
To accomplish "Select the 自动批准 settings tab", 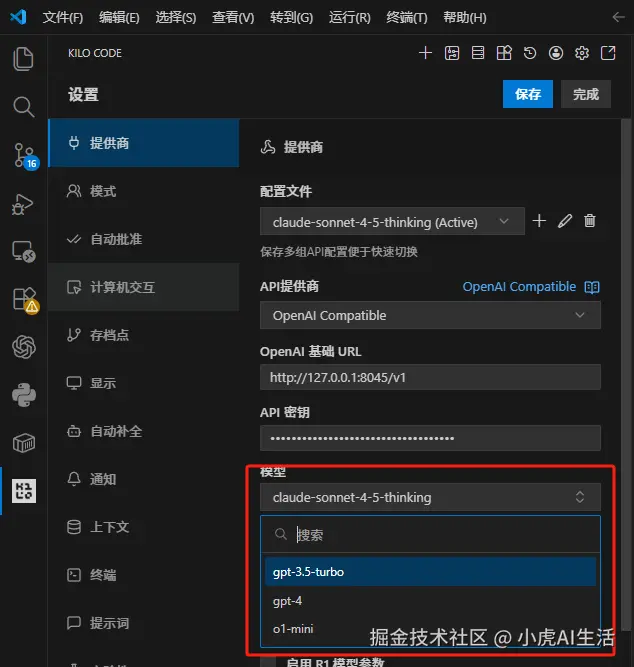I will point(144,239).
